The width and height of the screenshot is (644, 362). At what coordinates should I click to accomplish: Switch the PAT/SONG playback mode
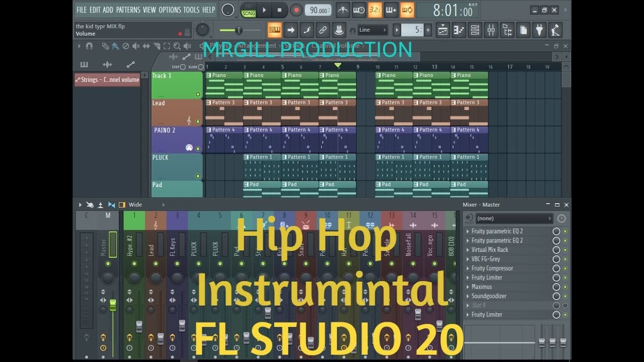(x=249, y=11)
